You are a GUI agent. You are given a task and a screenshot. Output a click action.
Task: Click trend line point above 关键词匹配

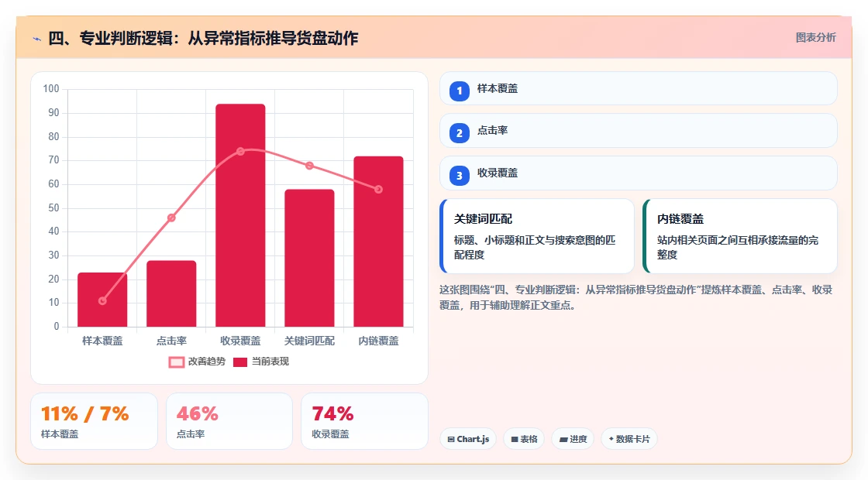(309, 166)
